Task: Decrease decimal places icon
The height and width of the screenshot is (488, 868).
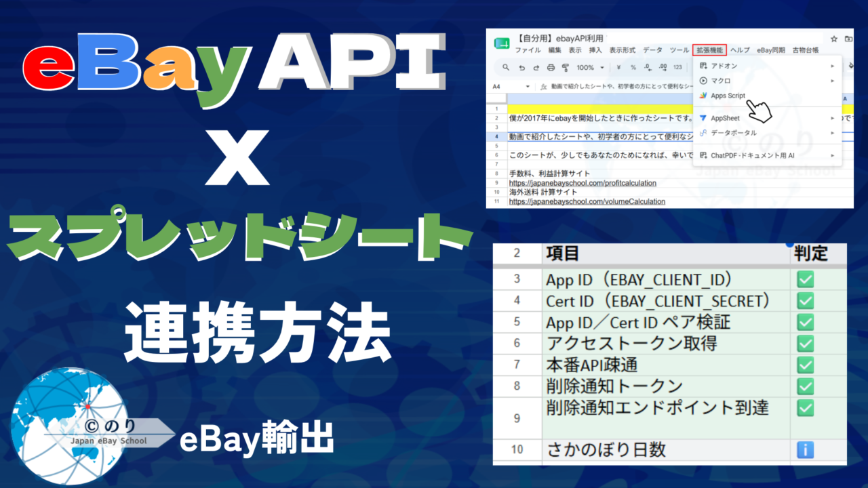Action: click(x=647, y=68)
